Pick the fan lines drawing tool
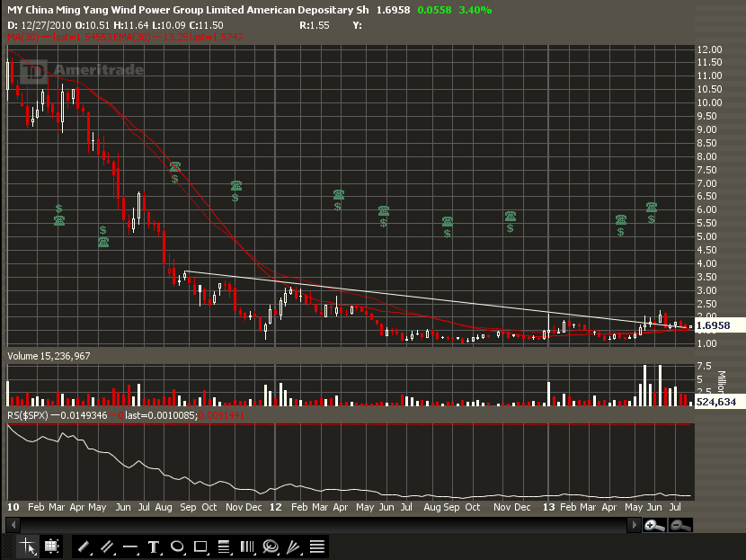Screen dimensions: 746x560 tap(294, 547)
